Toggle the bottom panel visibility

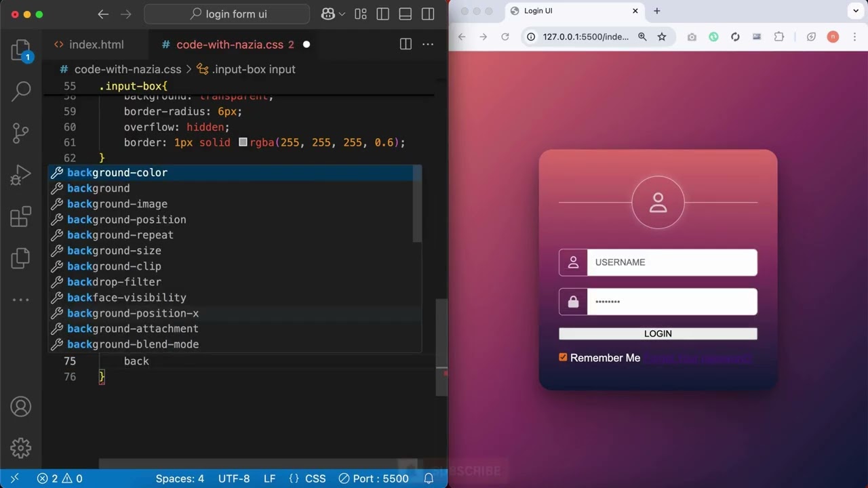(406, 14)
